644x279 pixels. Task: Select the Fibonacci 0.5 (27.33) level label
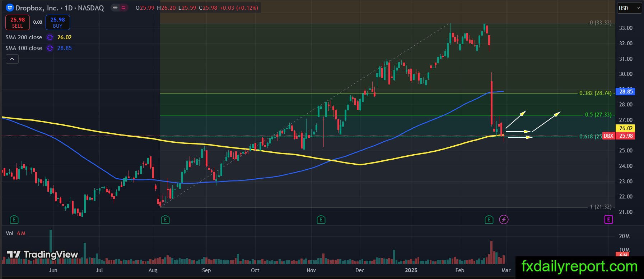click(598, 115)
